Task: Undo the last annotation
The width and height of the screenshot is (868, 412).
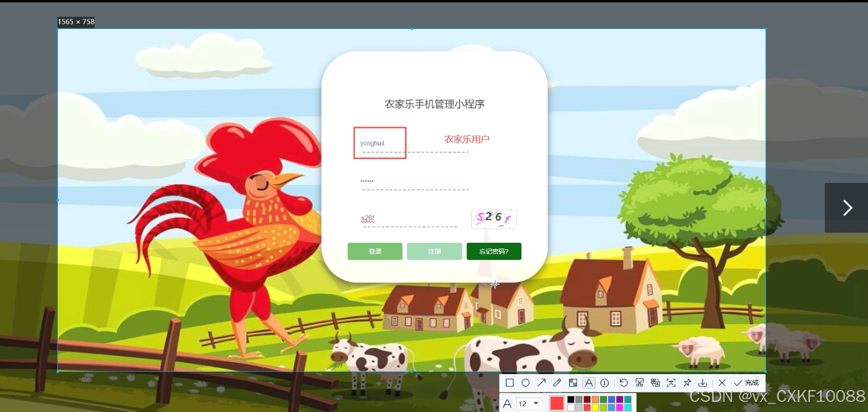Action: [624, 383]
